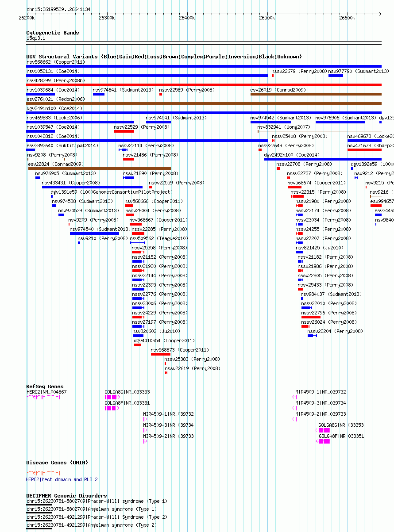Screen dimensions: 394x532
Task: Select left GOLGA8G|NR_033353 gene glyph
Action: click(112, 397)
